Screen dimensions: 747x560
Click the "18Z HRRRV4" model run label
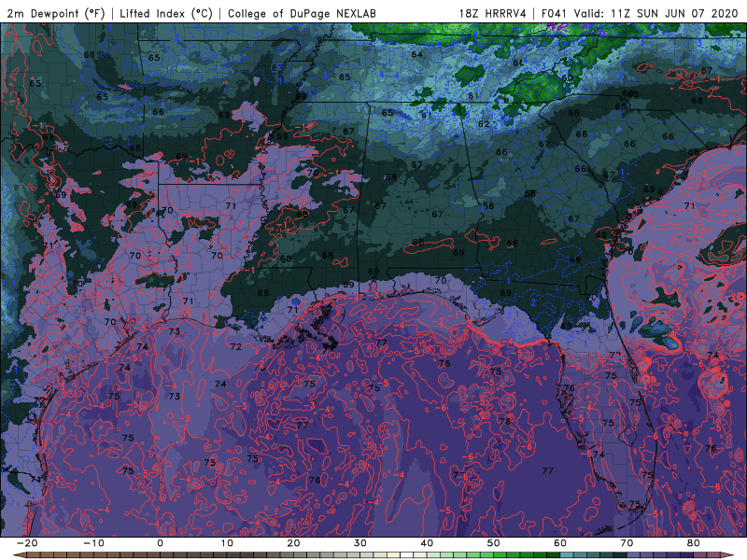click(493, 13)
